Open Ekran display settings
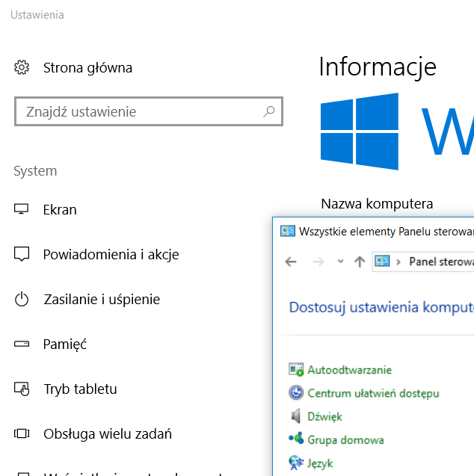 pos(60,210)
